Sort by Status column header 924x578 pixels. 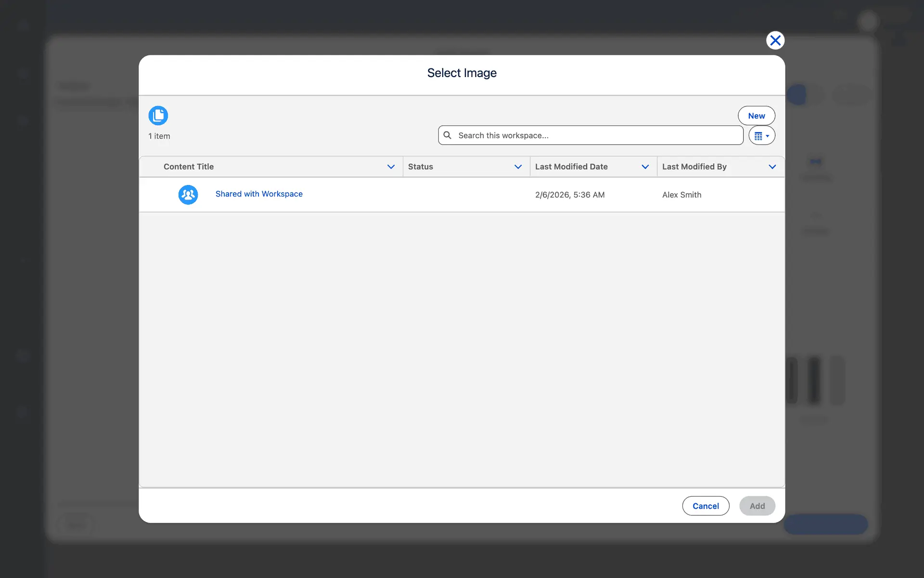(x=420, y=167)
